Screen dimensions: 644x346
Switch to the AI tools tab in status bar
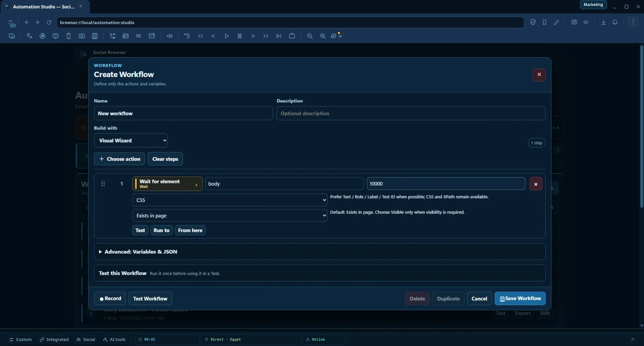pos(114,339)
